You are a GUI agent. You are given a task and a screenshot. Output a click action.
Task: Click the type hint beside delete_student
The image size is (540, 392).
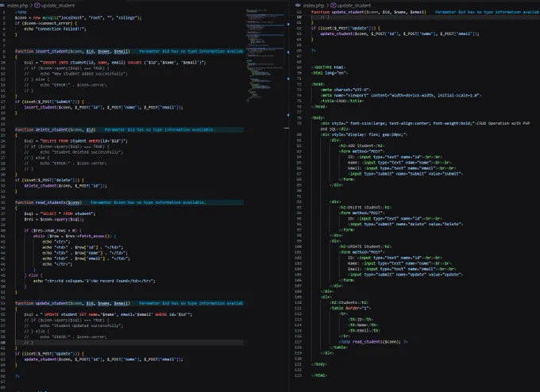click(160, 130)
